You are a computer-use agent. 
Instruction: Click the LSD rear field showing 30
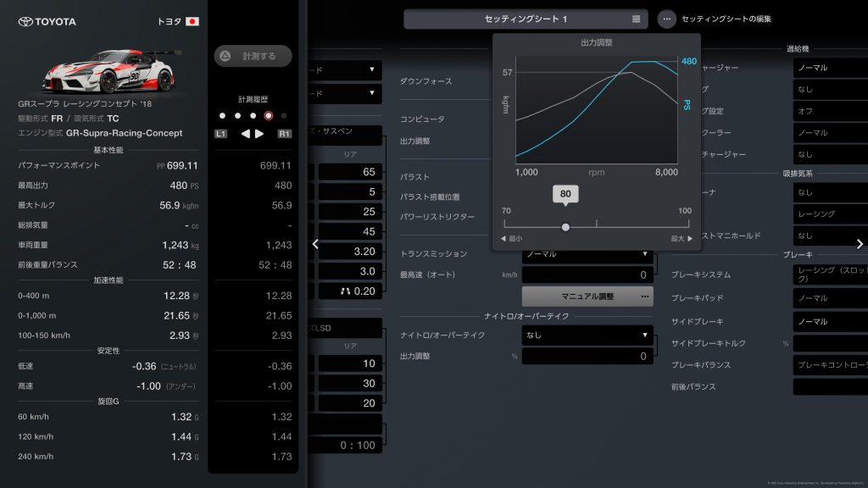350,384
